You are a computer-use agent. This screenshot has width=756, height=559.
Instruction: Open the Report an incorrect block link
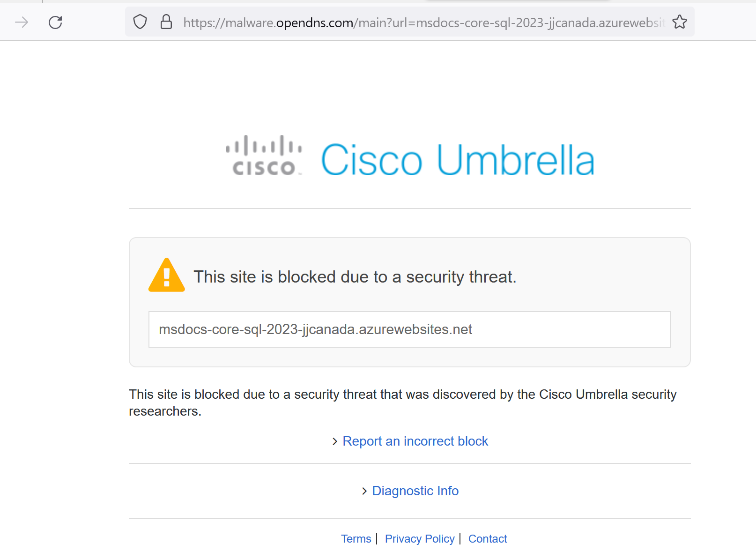pyautogui.click(x=415, y=441)
